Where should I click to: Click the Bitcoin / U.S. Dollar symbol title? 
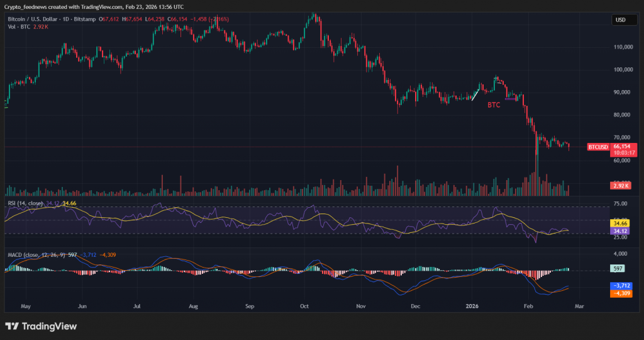(31, 20)
